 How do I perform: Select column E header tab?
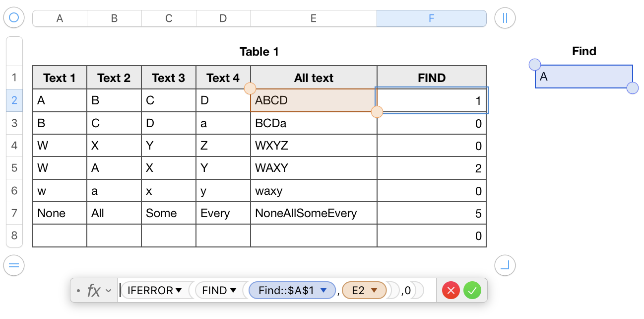tap(314, 18)
